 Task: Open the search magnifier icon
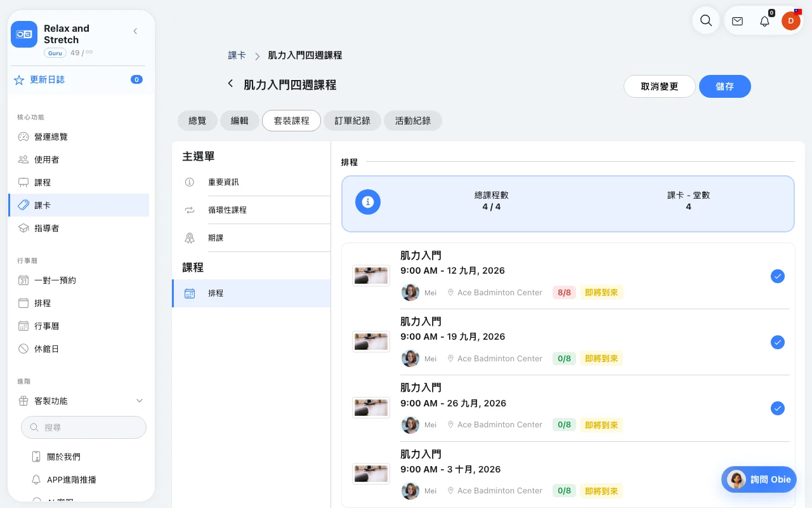[705, 21]
